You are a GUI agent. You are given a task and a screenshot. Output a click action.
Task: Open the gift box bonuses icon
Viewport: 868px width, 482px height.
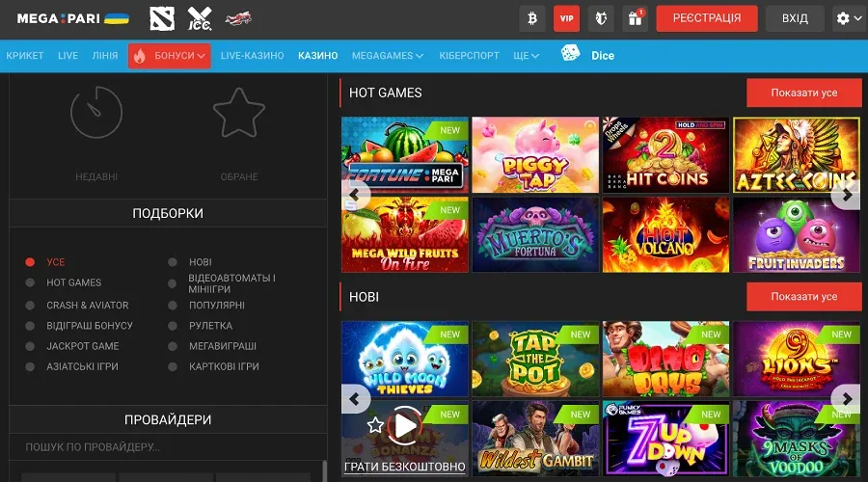pyautogui.click(x=635, y=18)
